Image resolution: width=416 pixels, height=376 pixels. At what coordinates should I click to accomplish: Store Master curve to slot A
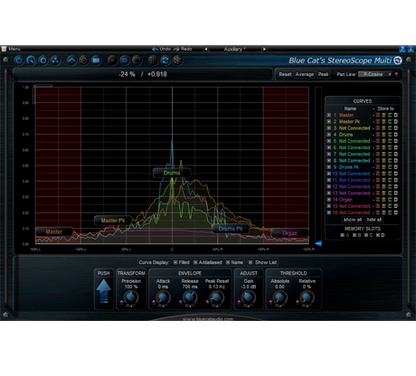point(378,115)
